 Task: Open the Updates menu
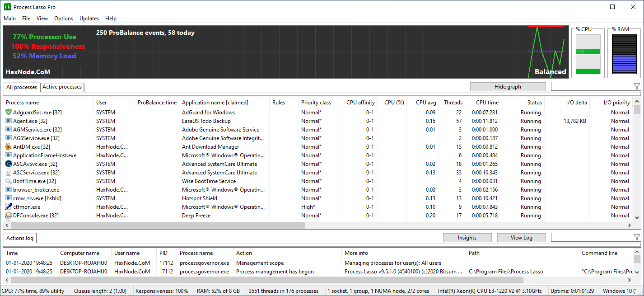coord(89,19)
